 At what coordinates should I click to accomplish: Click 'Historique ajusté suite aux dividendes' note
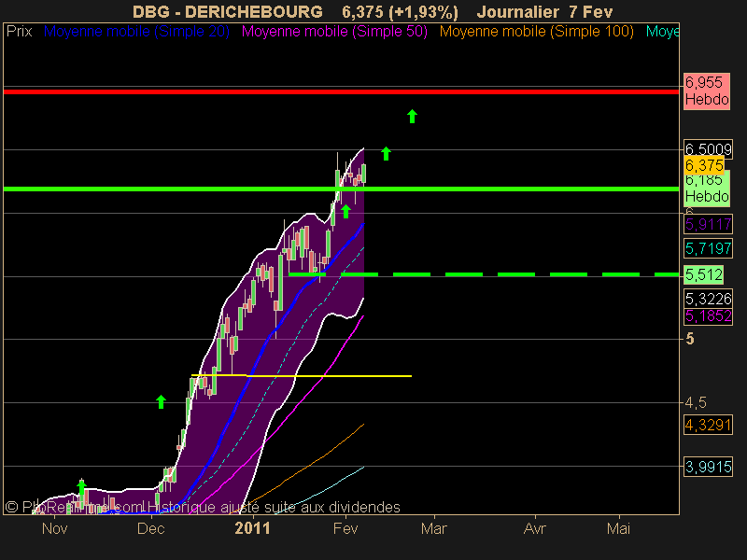(274, 507)
